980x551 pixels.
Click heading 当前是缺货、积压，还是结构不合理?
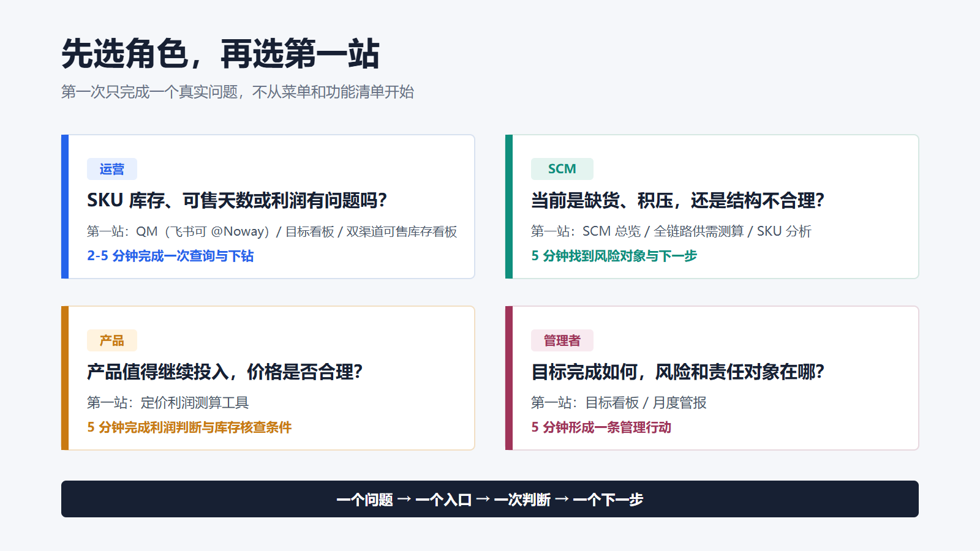tap(678, 200)
